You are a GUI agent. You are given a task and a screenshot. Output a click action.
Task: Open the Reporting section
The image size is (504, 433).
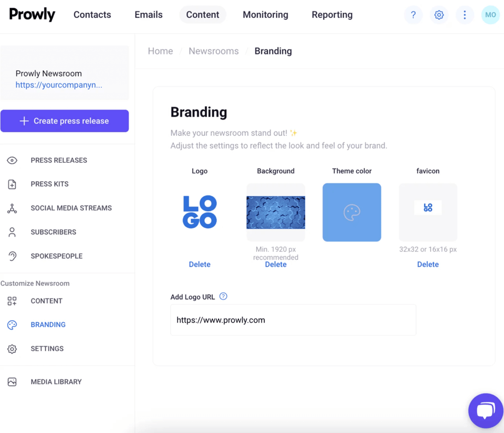332,15
